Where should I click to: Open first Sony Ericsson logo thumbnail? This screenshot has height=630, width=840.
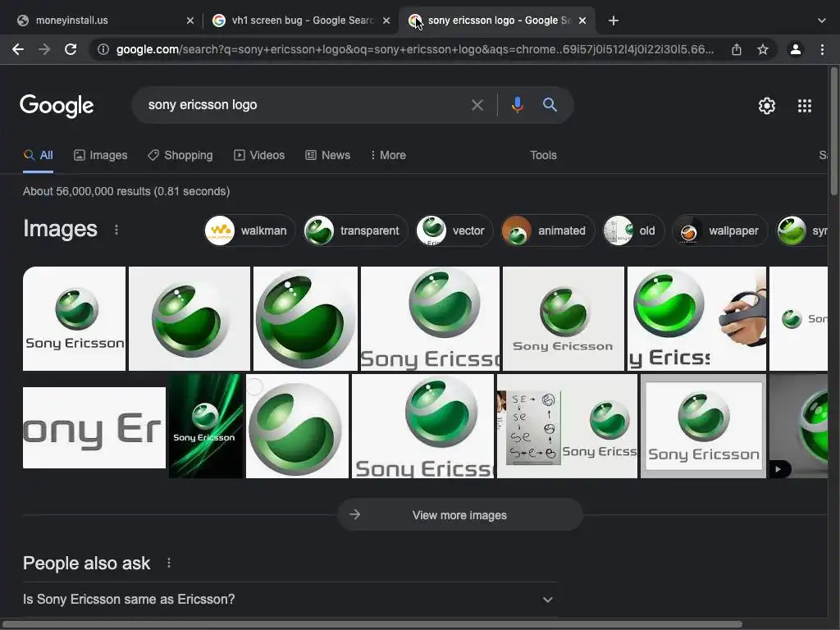point(74,319)
